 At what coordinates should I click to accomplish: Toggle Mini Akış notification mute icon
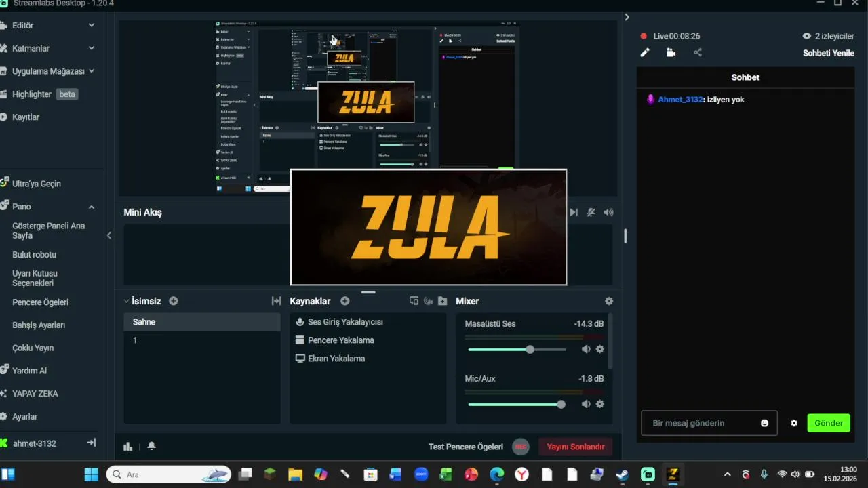point(591,212)
